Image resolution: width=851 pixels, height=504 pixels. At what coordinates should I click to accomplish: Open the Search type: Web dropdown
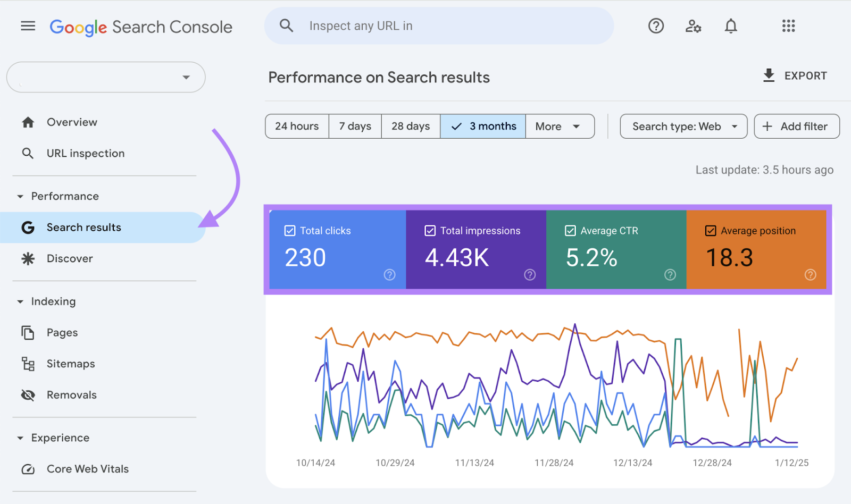coord(683,126)
